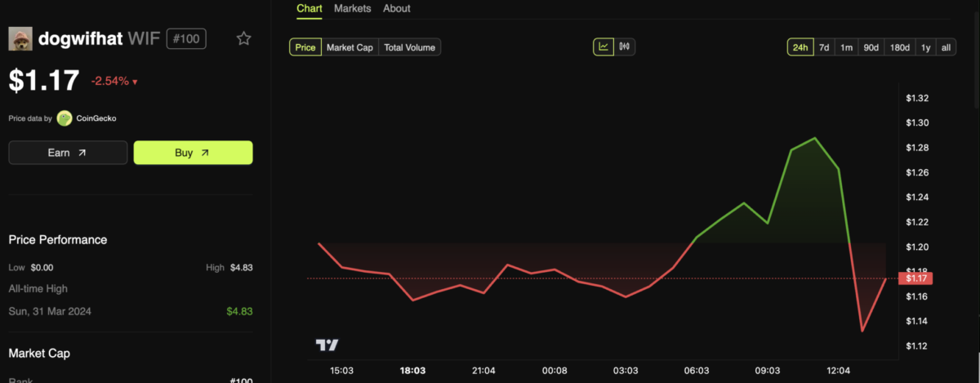Click the 15:03 time axis label

coord(340,370)
